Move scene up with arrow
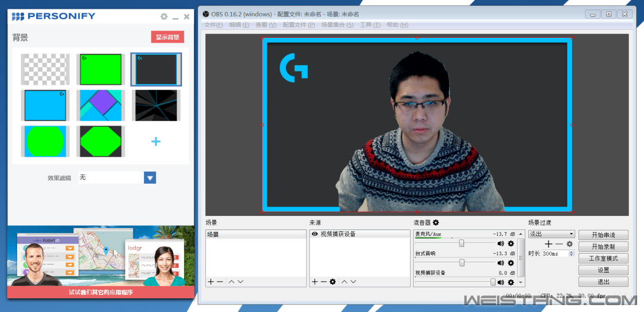The height and width of the screenshot is (312, 644). coord(231,282)
